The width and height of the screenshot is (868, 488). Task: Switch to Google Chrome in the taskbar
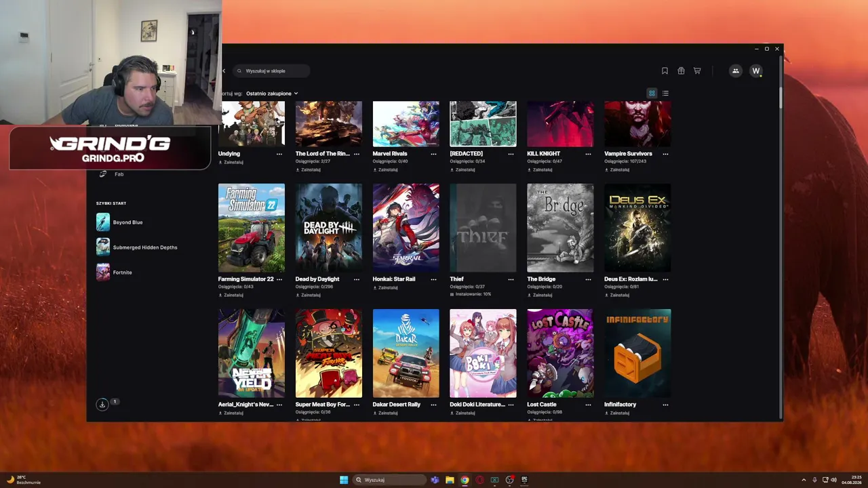point(465,480)
